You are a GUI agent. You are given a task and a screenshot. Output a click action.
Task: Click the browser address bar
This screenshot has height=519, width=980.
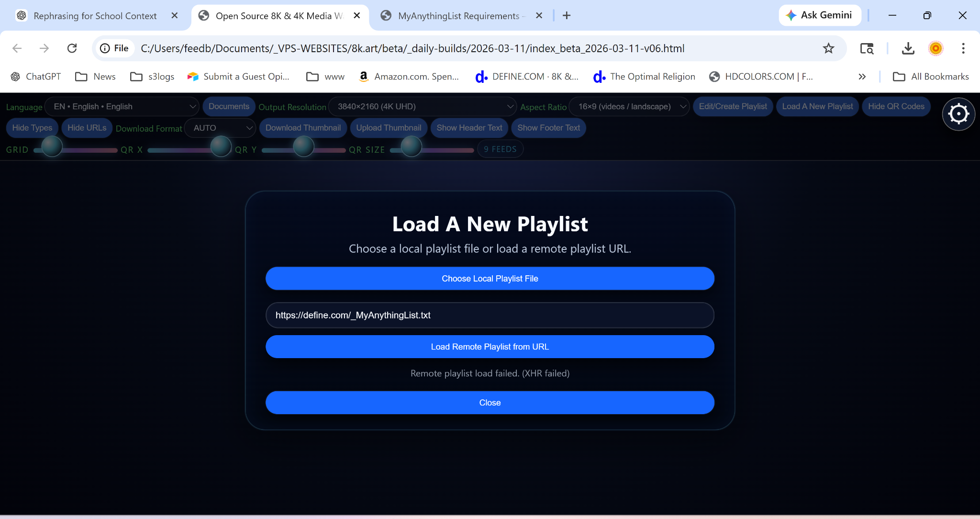point(469,48)
